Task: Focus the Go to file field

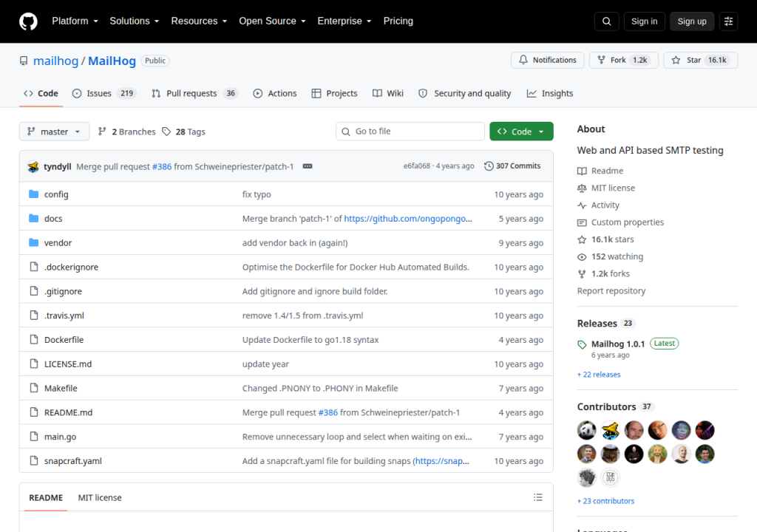Action: tap(410, 132)
